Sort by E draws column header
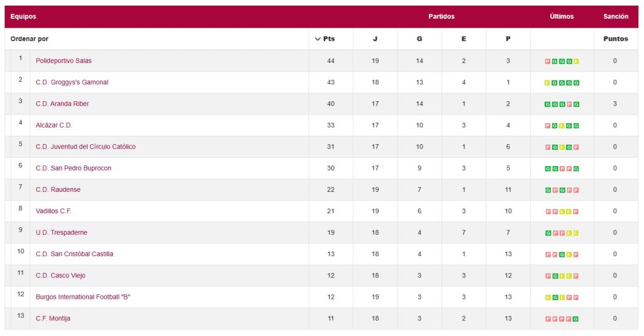This screenshot has height=336, width=644. (464, 39)
